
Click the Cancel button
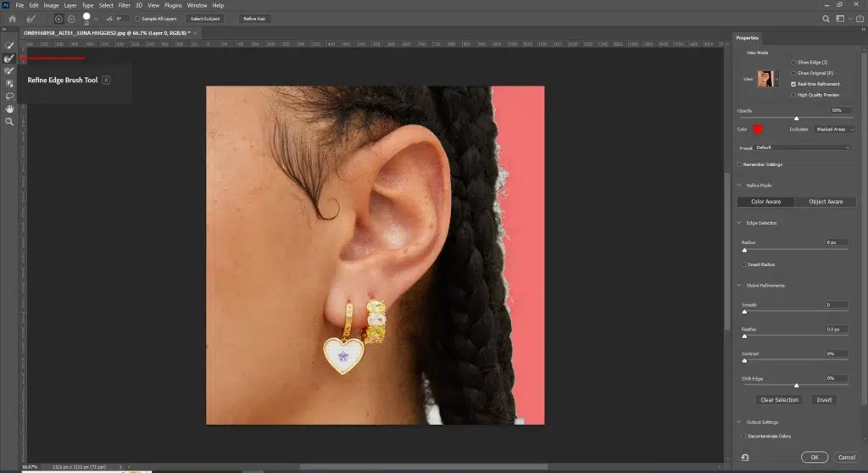(847, 458)
